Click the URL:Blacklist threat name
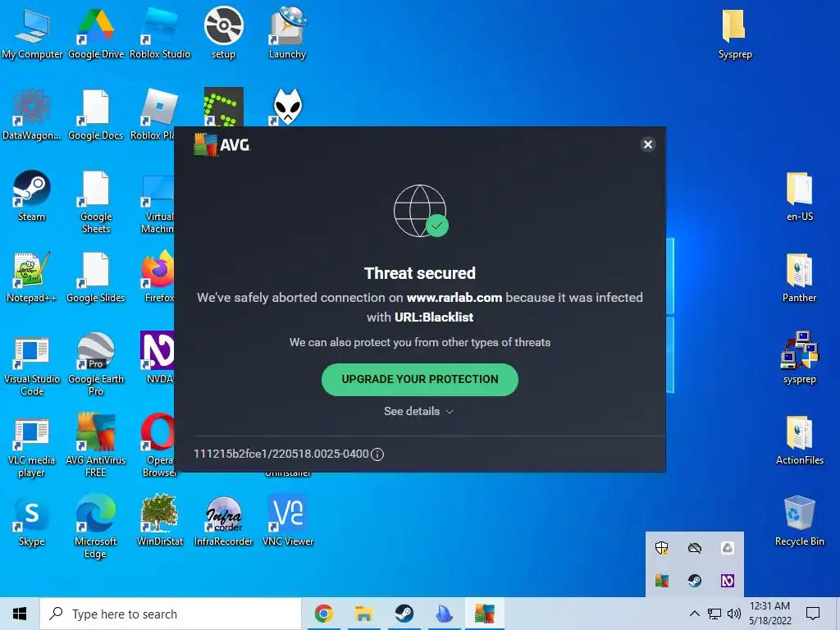Viewport: 840px width, 630px height. (x=434, y=317)
